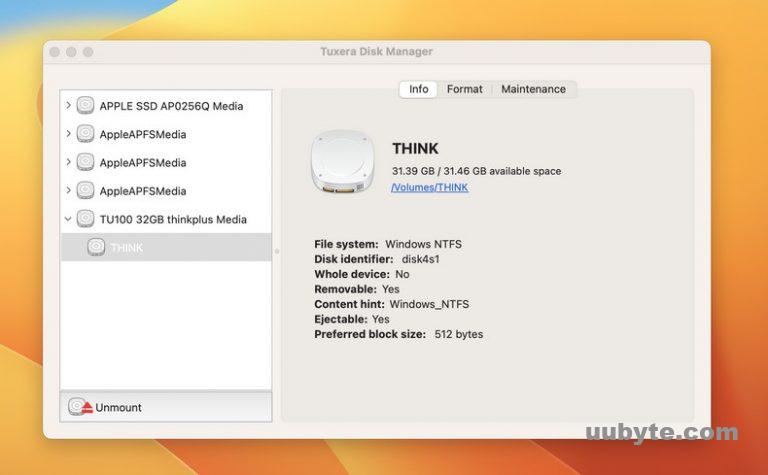Expand the third AppleAPFSMedia entry

pos(68,190)
